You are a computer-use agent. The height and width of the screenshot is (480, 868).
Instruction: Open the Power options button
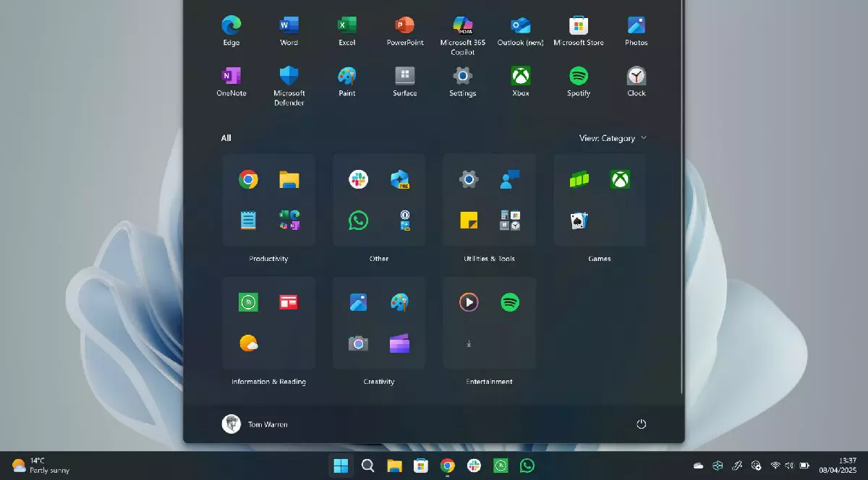coord(641,424)
